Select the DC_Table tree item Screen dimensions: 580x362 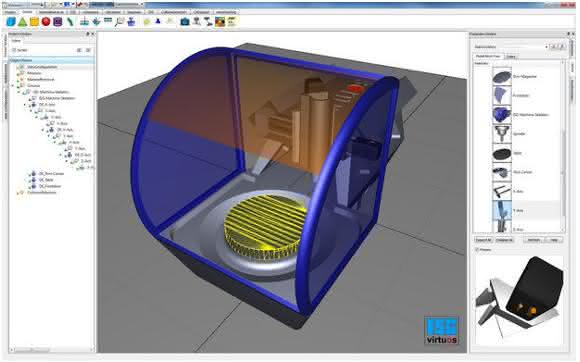pos(46,180)
